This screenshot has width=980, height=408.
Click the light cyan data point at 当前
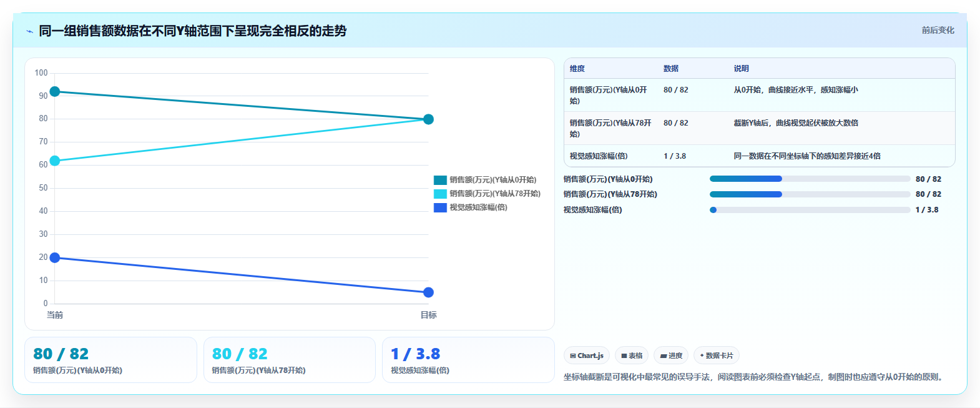(x=55, y=161)
